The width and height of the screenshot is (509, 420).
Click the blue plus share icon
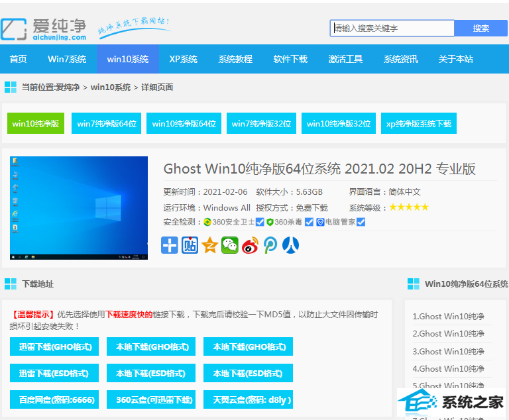(x=170, y=245)
